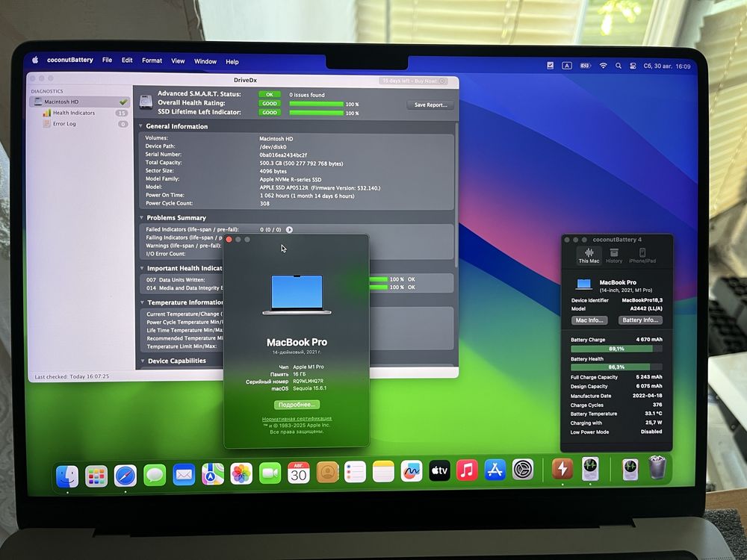
Task: Open the Calendar icon showing 30
Action: pos(299,473)
